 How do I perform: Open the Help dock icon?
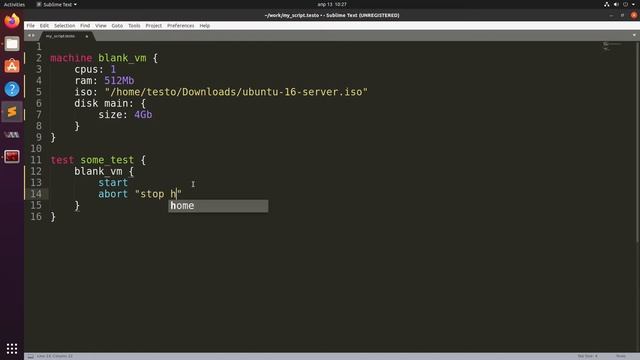12,89
